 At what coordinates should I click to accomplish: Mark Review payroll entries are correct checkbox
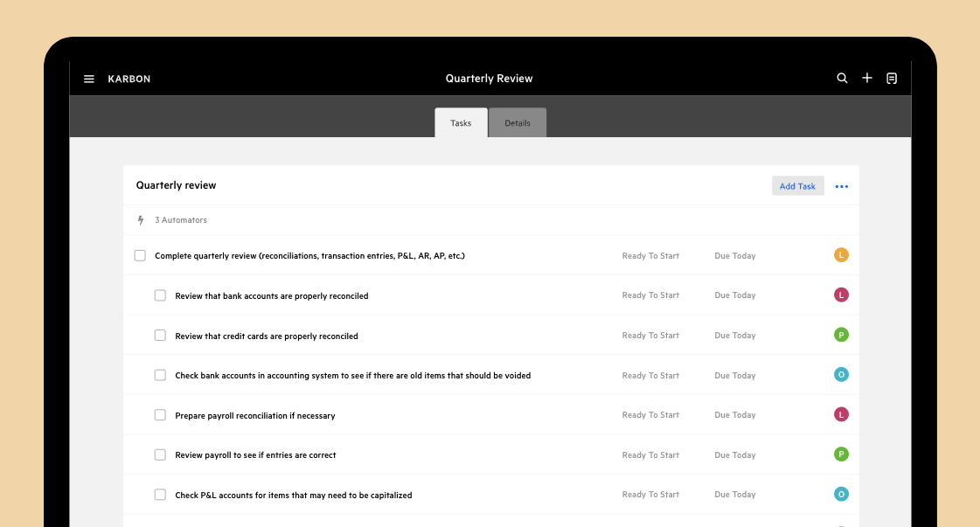point(160,454)
